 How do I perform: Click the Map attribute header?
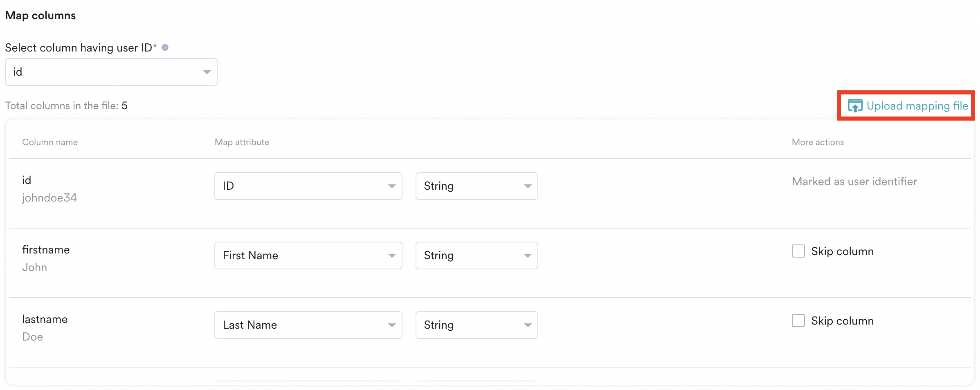tap(242, 142)
